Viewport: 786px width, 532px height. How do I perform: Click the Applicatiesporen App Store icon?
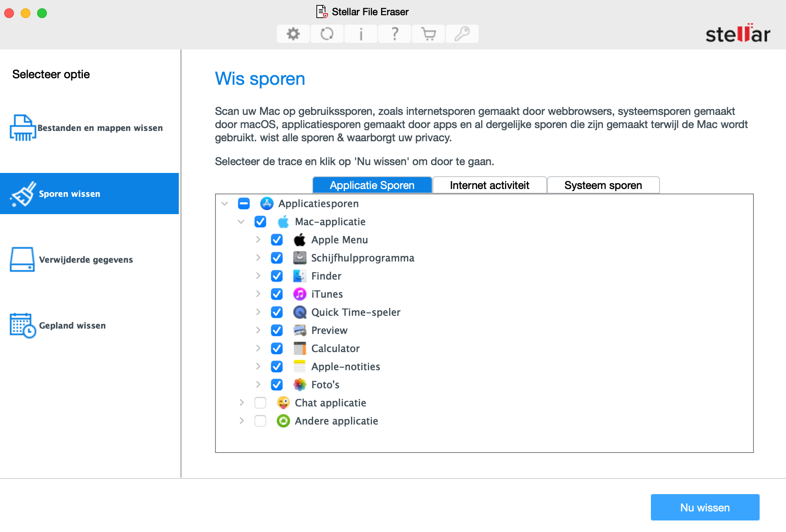[267, 203]
